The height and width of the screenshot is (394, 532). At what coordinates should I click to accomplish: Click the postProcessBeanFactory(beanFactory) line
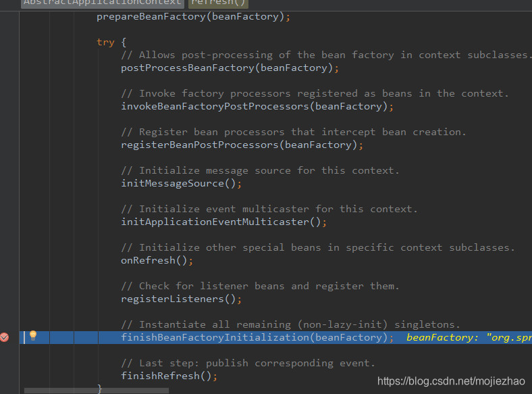[230, 68]
